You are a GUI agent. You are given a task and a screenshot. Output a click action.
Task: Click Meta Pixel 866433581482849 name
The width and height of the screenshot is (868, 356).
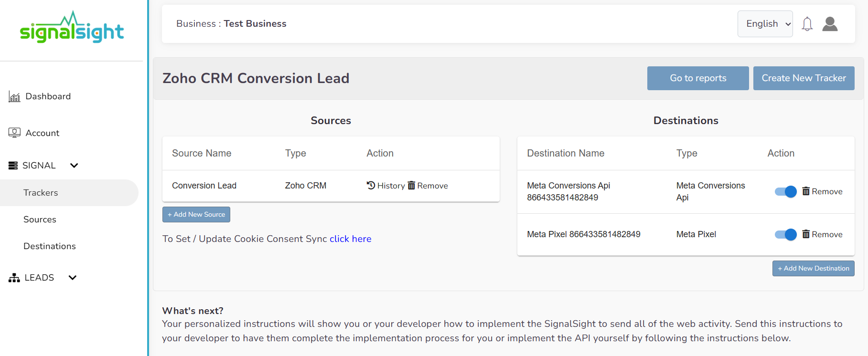coord(584,234)
